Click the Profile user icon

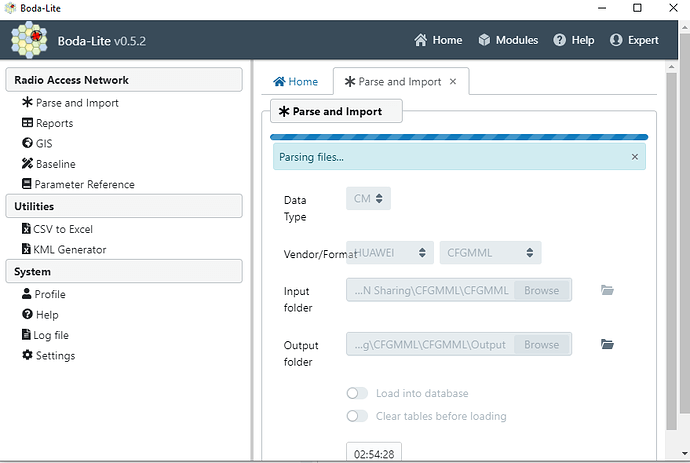point(27,294)
